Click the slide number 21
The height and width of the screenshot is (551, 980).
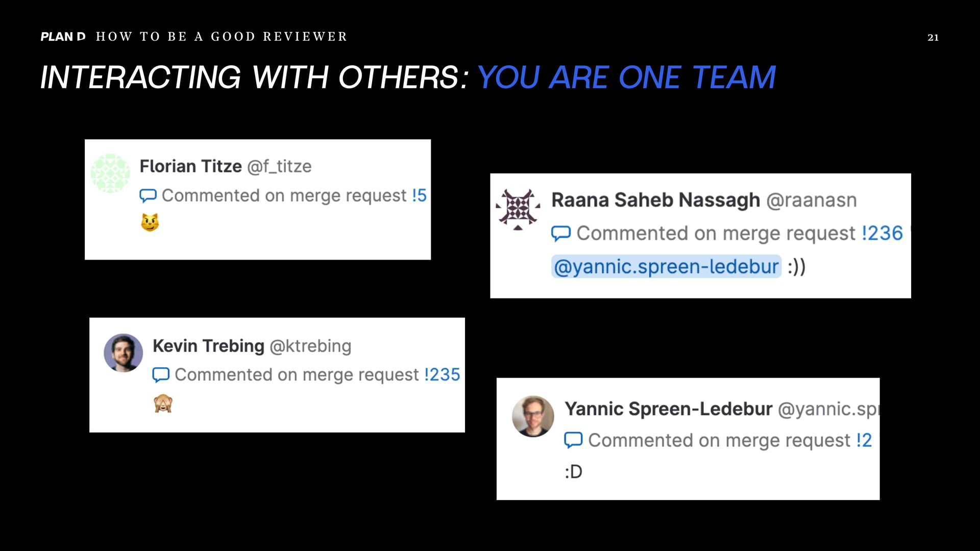(933, 37)
